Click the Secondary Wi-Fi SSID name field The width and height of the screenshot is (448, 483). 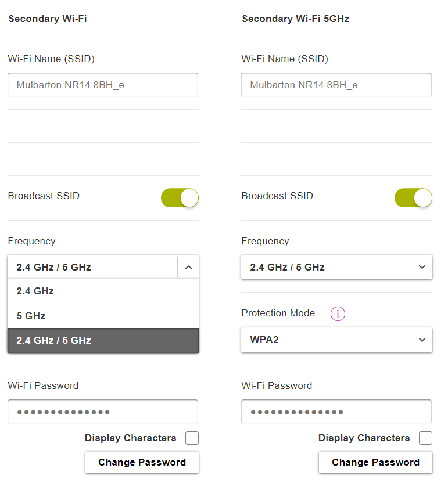tap(103, 85)
